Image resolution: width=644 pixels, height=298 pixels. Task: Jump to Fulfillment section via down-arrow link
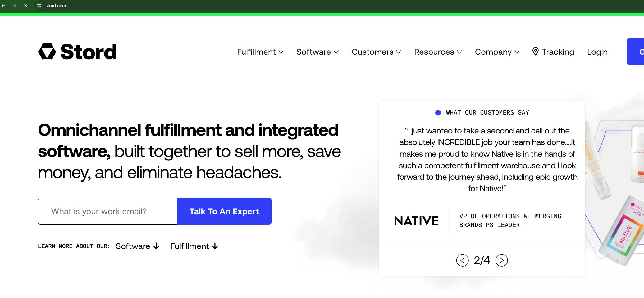tap(194, 246)
